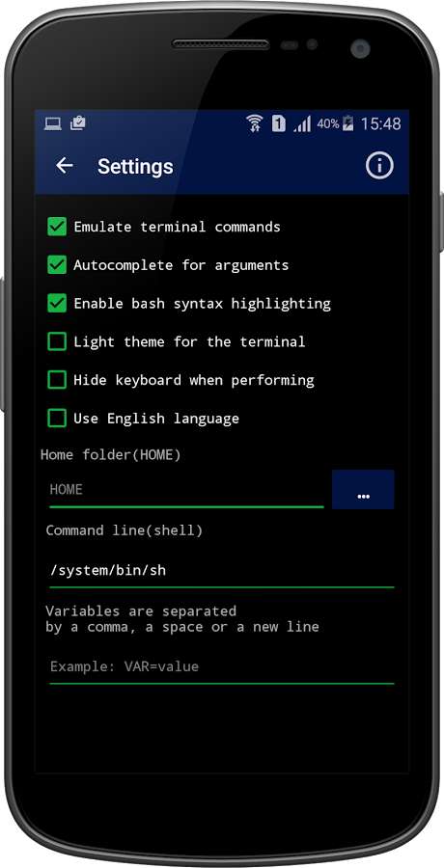The width and height of the screenshot is (444, 868).
Task: Focus the HOME folder input field
Action: 186,490
